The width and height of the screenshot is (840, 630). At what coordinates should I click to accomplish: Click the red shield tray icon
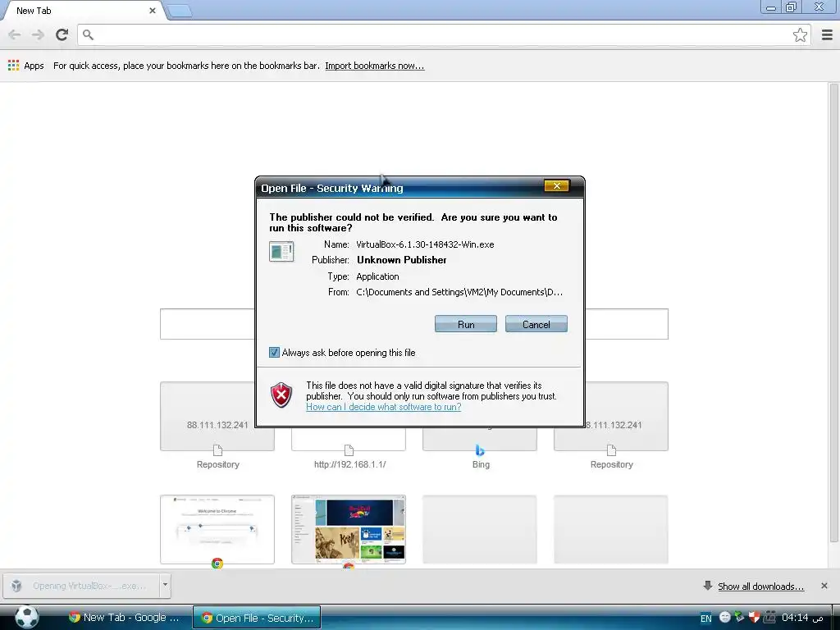tap(755, 617)
